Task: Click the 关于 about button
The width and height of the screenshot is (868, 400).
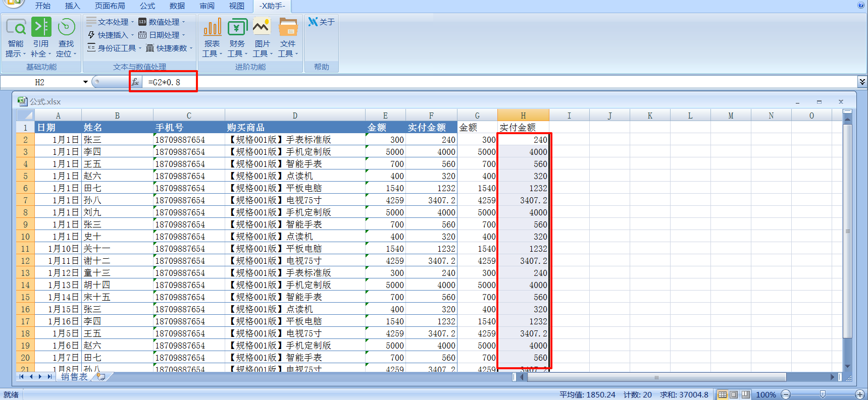Action: (322, 22)
